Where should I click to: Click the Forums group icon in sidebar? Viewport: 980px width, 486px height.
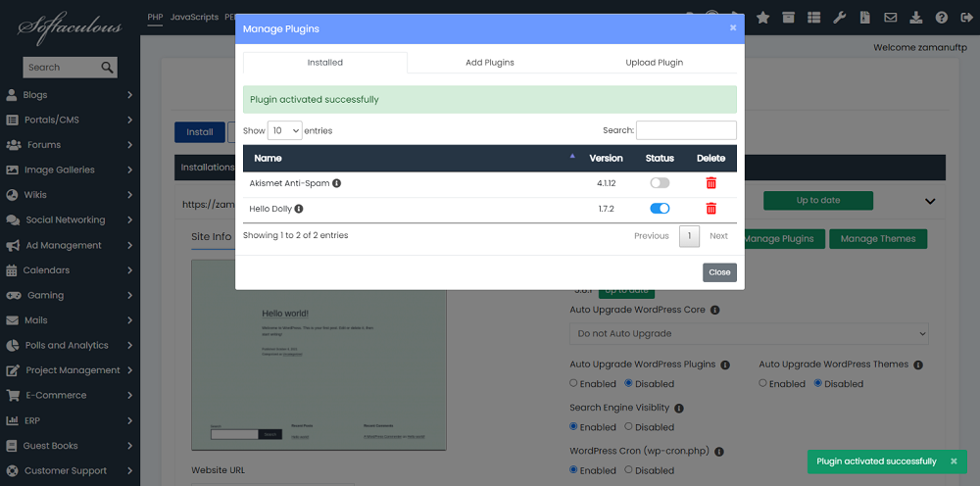[13, 145]
